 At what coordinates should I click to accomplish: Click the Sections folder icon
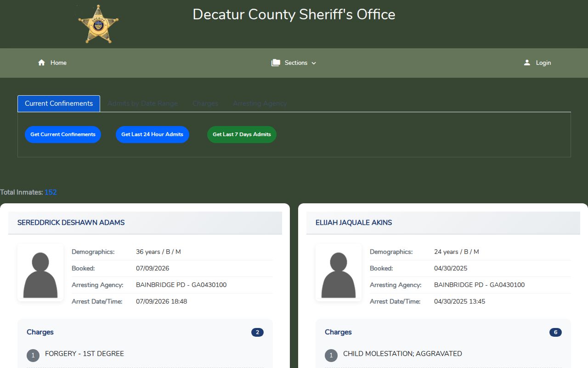276,63
